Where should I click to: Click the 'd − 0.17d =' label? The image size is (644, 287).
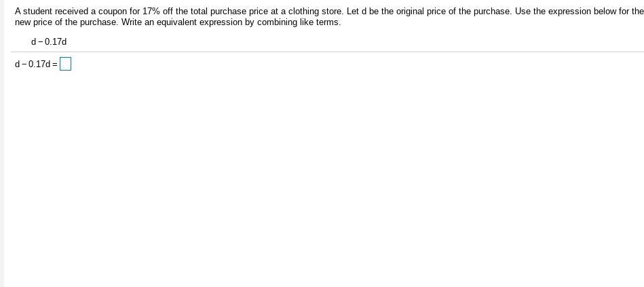(x=36, y=64)
